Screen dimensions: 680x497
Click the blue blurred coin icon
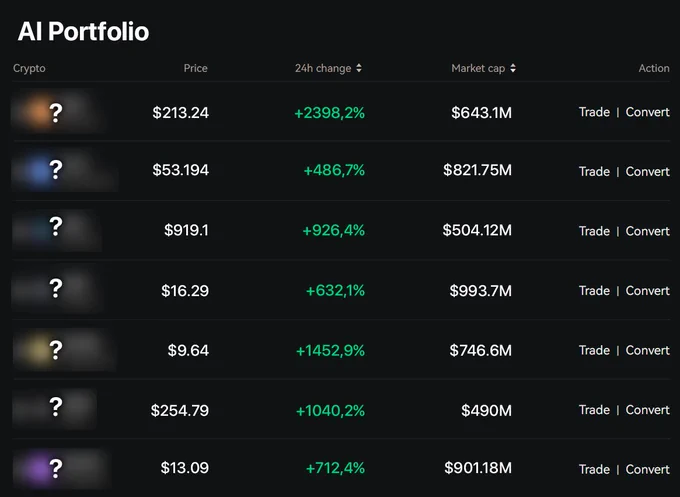tap(38, 171)
